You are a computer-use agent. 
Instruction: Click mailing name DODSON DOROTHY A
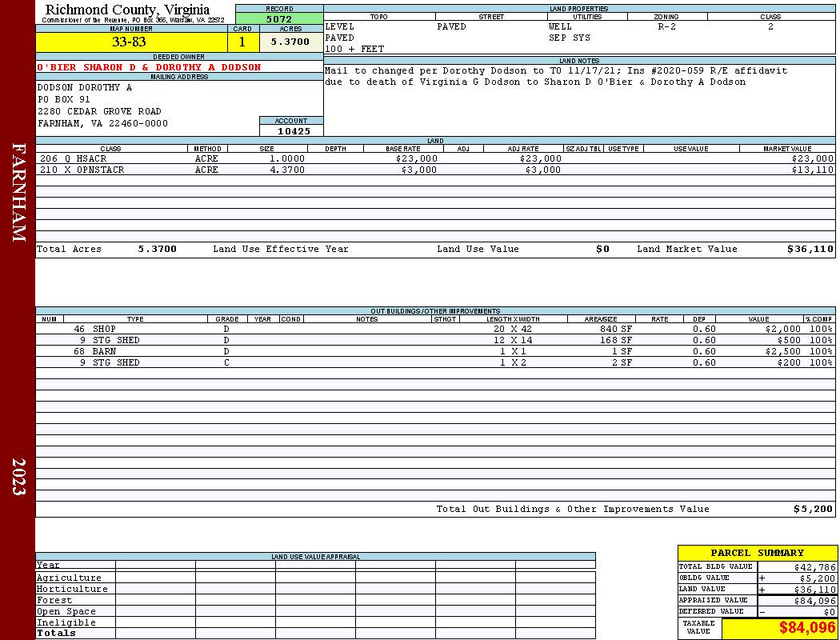pyautogui.click(x=85, y=87)
